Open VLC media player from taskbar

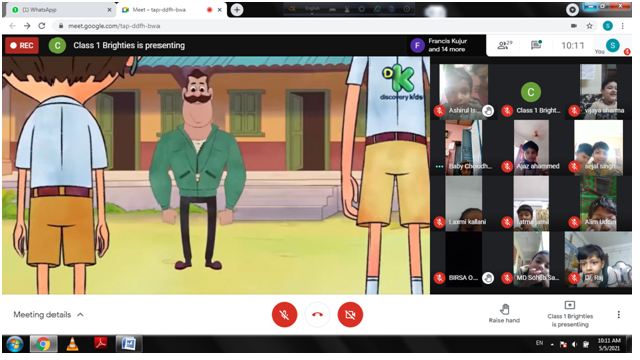point(72,344)
